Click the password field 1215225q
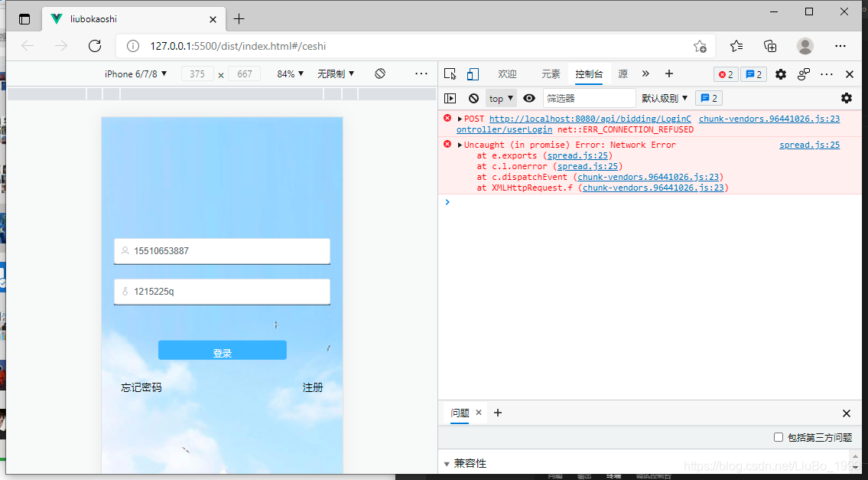This screenshot has width=868, height=480. click(x=222, y=292)
